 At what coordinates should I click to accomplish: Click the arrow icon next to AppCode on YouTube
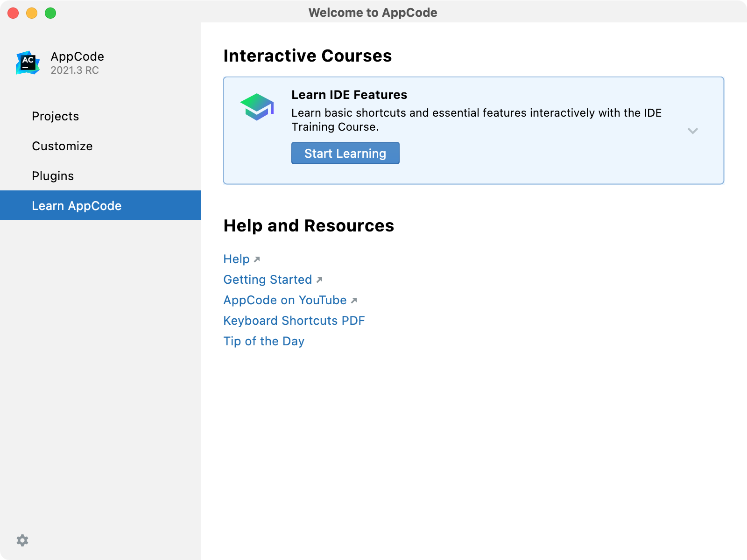354,301
